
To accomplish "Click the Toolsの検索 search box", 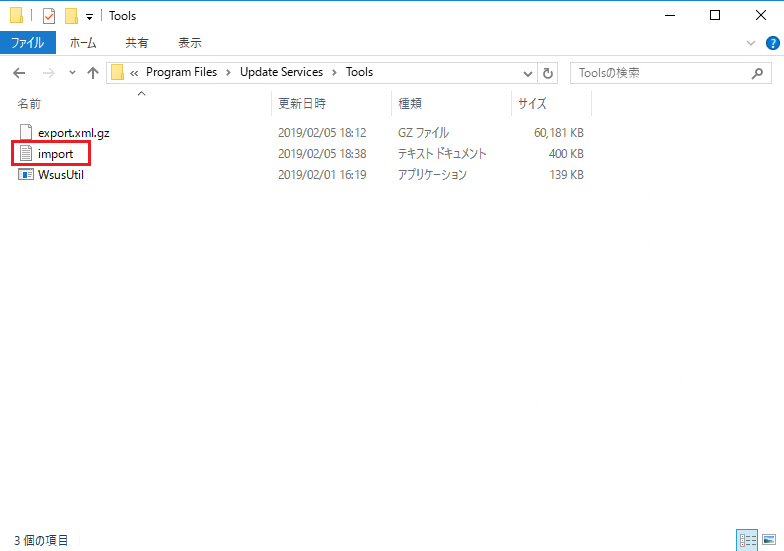I will 660,73.
